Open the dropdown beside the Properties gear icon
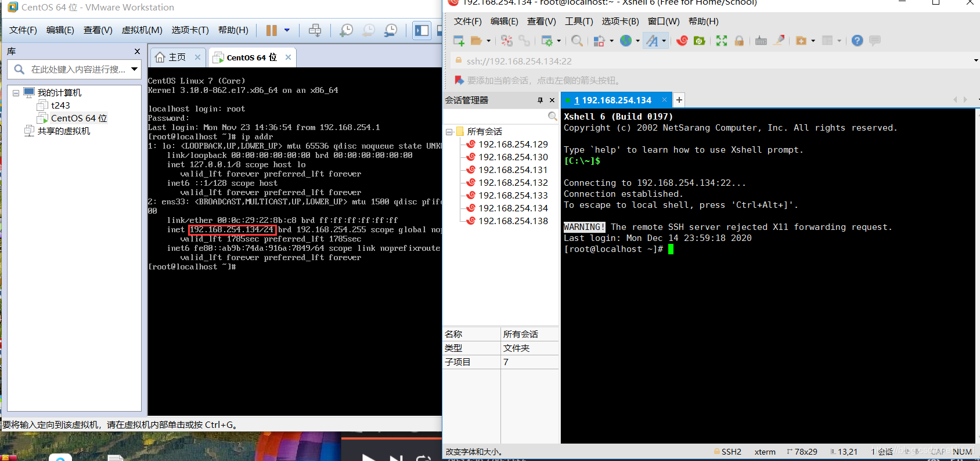The width and height of the screenshot is (980, 461). point(559,41)
